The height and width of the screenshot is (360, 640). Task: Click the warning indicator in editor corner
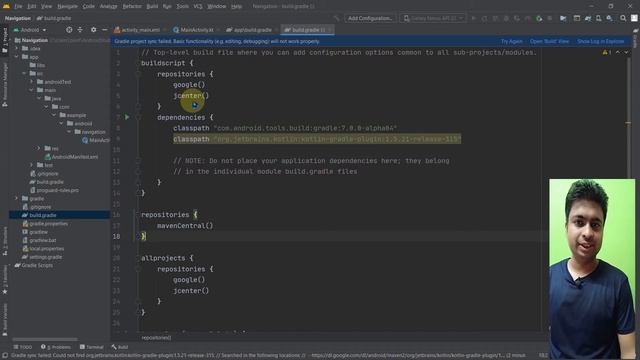point(607,52)
